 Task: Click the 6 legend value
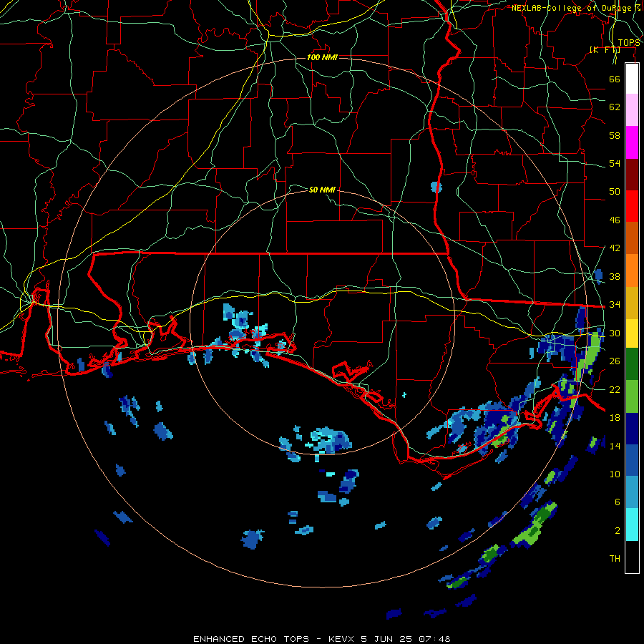click(x=618, y=502)
